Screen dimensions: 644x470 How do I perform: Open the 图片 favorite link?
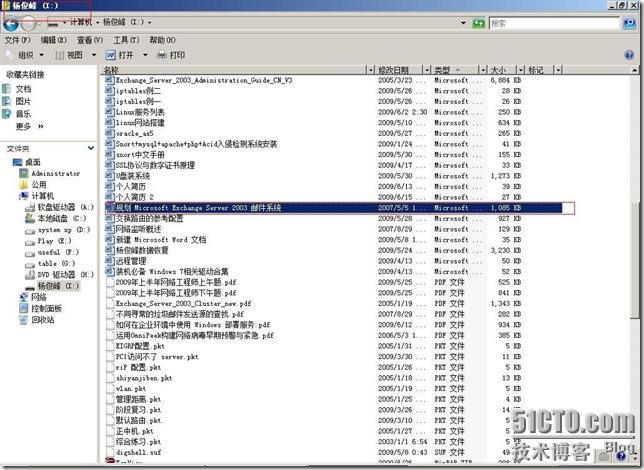[x=23, y=101]
